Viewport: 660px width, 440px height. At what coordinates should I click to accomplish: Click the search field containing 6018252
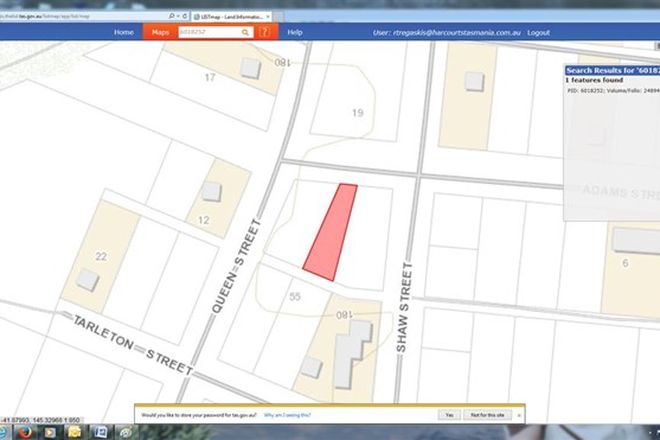tap(208, 33)
